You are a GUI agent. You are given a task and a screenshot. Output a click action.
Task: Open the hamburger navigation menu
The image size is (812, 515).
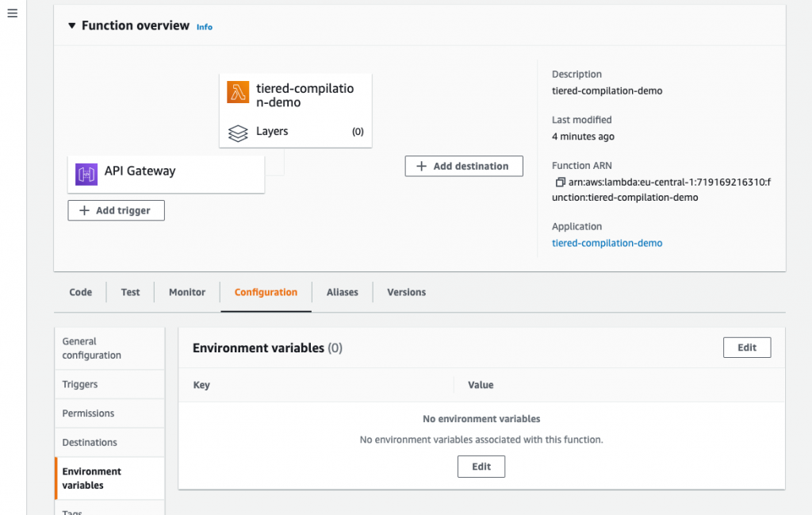(x=13, y=13)
